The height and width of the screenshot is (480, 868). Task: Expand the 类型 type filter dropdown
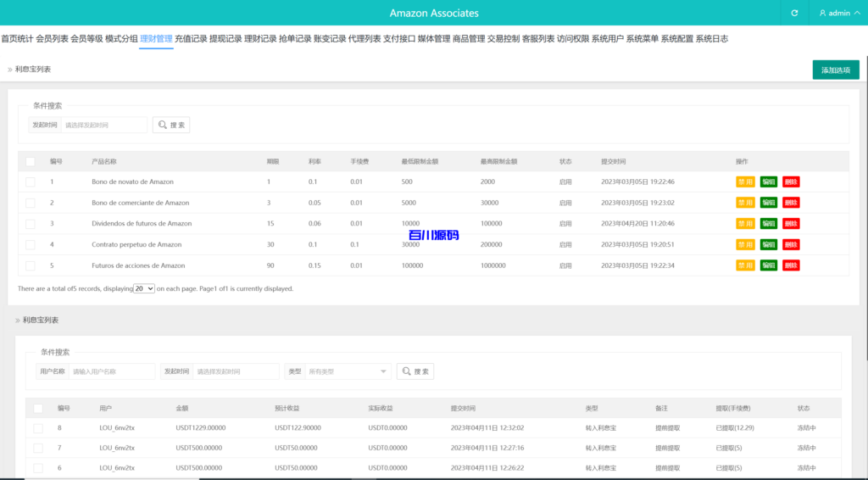click(348, 371)
